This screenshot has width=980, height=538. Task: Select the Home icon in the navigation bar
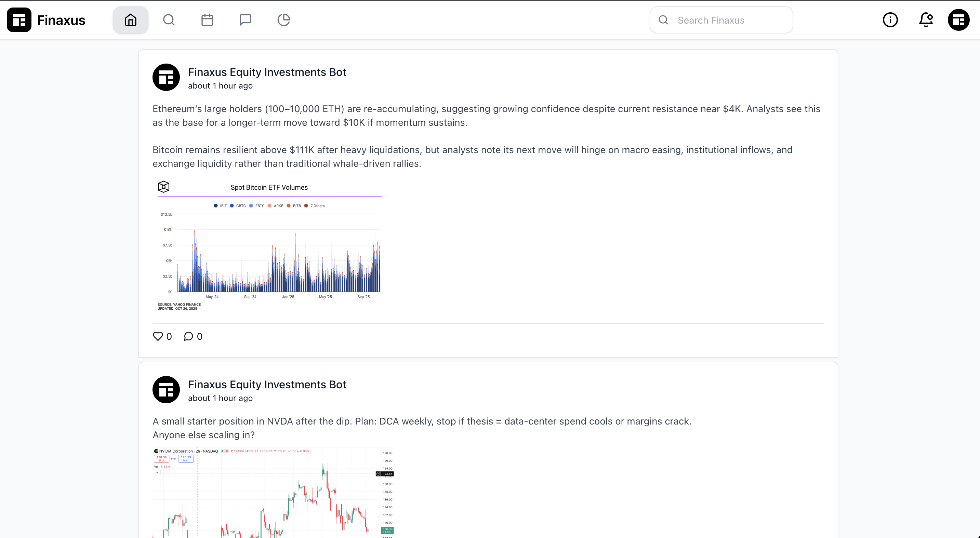[130, 20]
